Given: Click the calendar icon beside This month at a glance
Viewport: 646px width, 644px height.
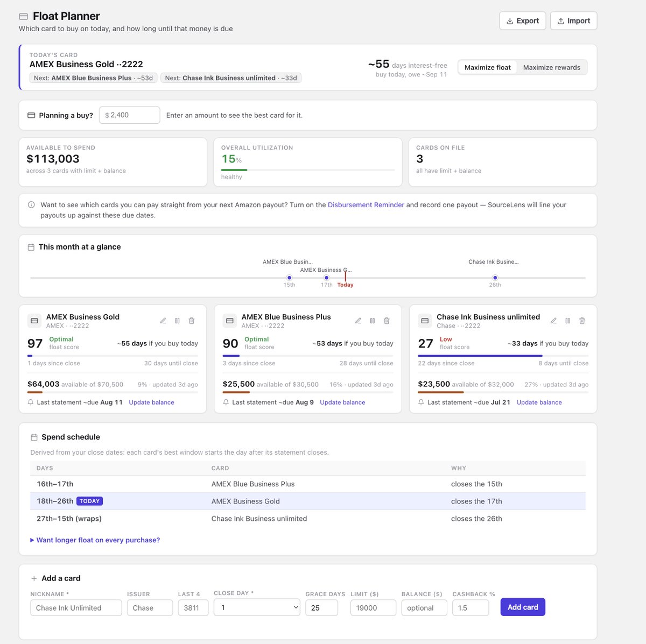Looking at the screenshot, I should point(31,247).
